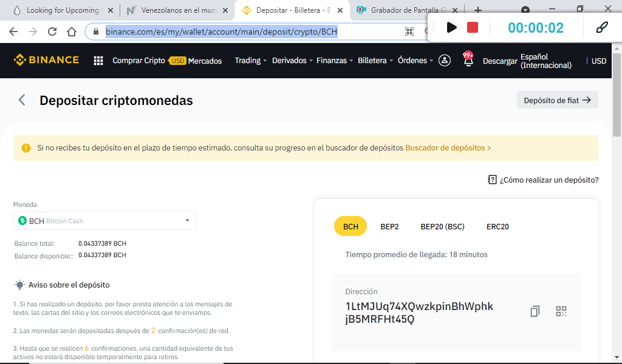The width and height of the screenshot is (622, 364).
Task: Open the browser home page button
Action: pyautogui.click(x=72, y=32)
